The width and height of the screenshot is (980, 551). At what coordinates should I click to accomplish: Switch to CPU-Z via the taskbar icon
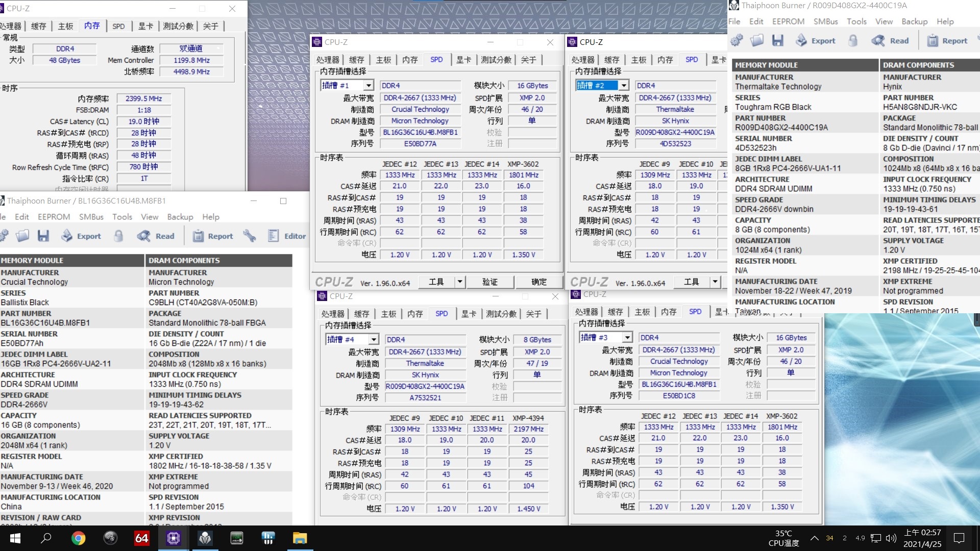(x=173, y=538)
